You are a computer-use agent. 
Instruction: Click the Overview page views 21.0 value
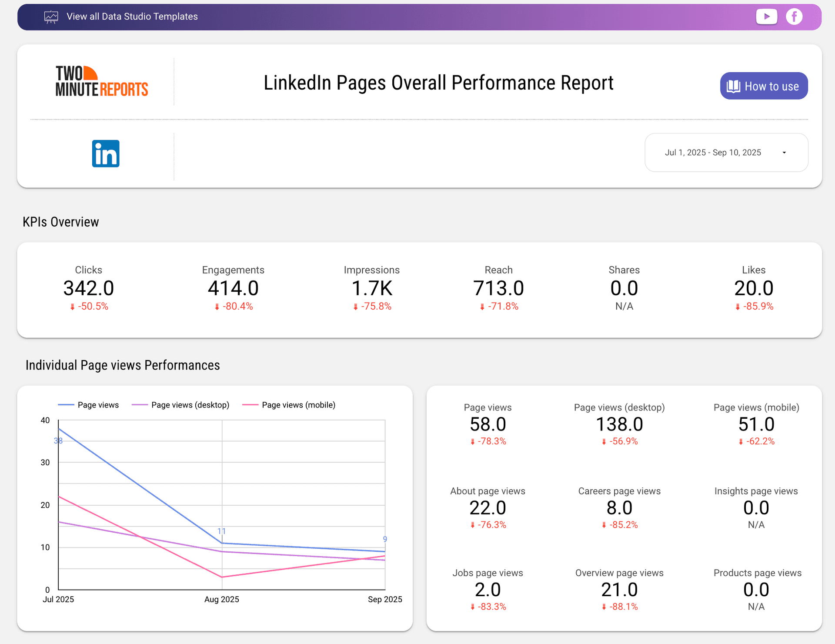[x=619, y=590]
